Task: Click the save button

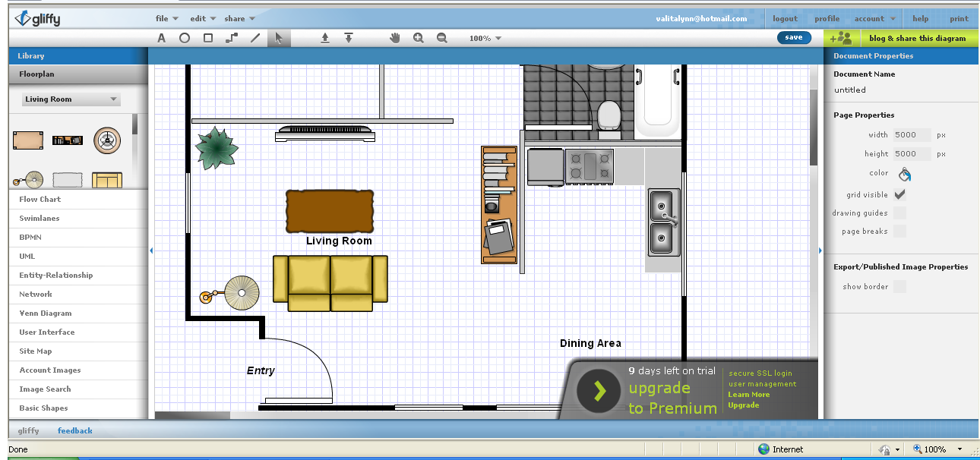Action: pyautogui.click(x=794, y=37)
